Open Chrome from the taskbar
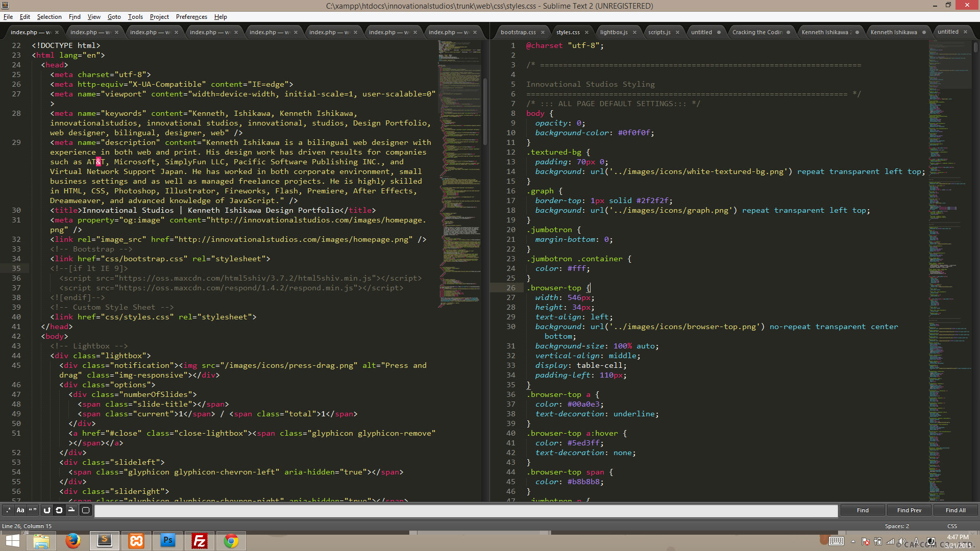Image resolution: width=980 pixels, height=551 pixels. click(231, 541)
